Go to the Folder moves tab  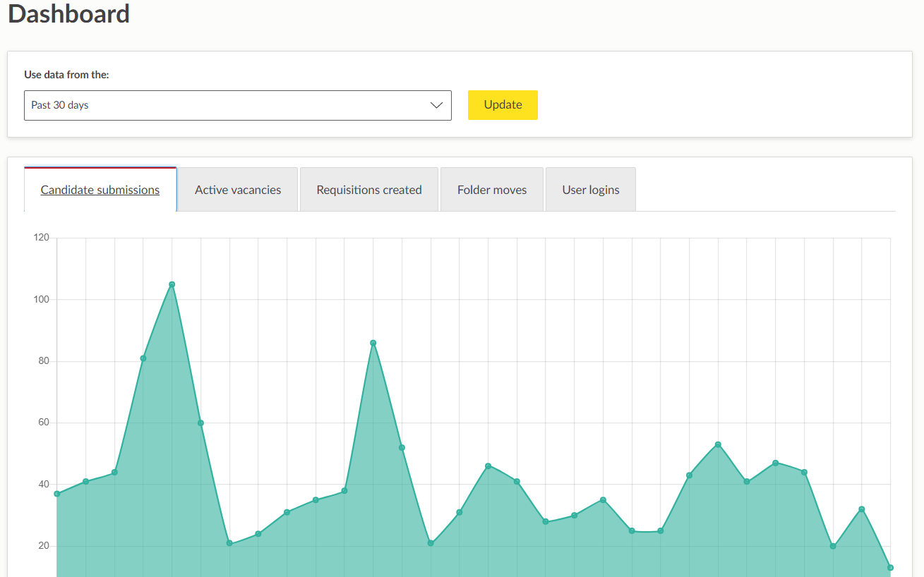pos(492,190)
